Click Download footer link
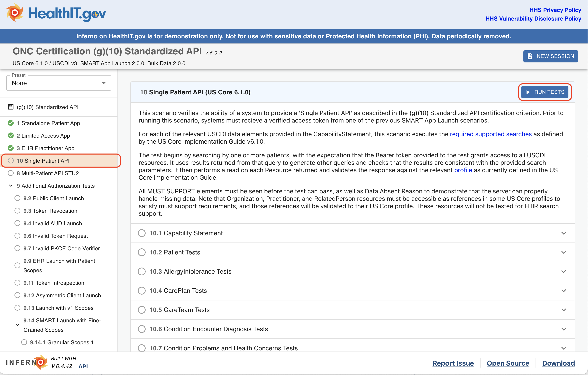Viewport: 588px width, 375px height. click(x=558, y=363)
